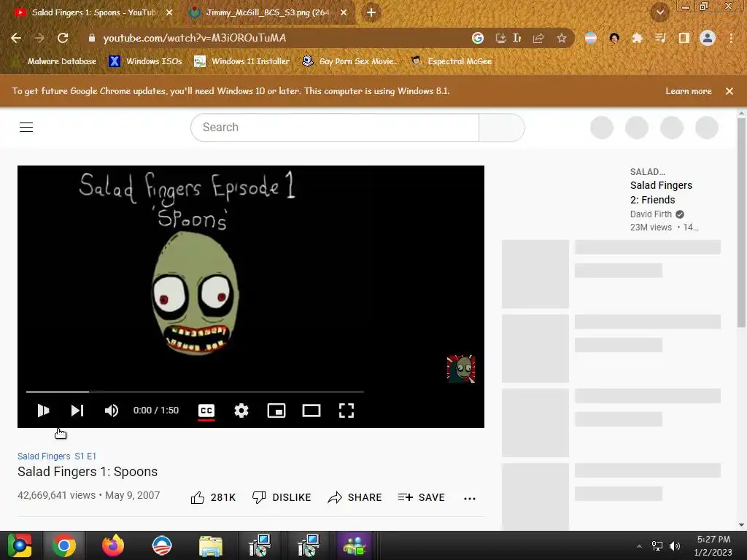Bookmark this page with the star
This screenshot has height=560, width=747.
562,38
